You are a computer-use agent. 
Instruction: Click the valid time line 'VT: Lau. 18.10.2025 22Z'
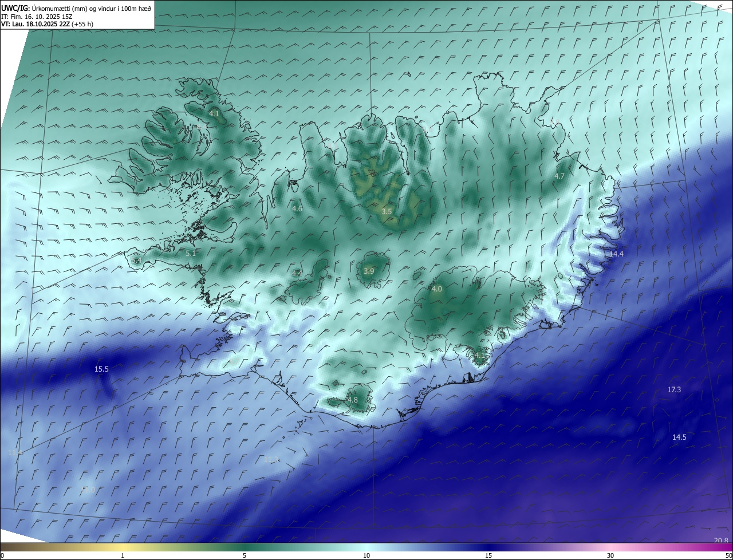click(34, 24)
